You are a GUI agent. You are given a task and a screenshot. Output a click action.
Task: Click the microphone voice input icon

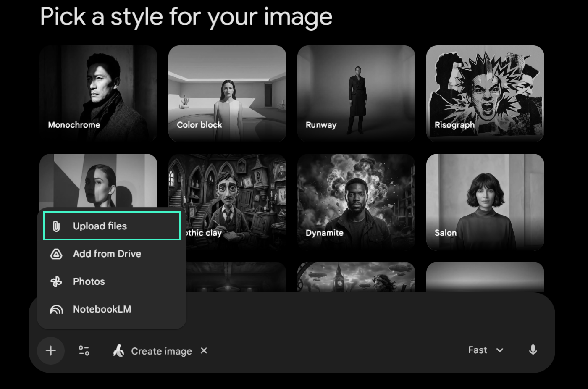click(533, 350)
